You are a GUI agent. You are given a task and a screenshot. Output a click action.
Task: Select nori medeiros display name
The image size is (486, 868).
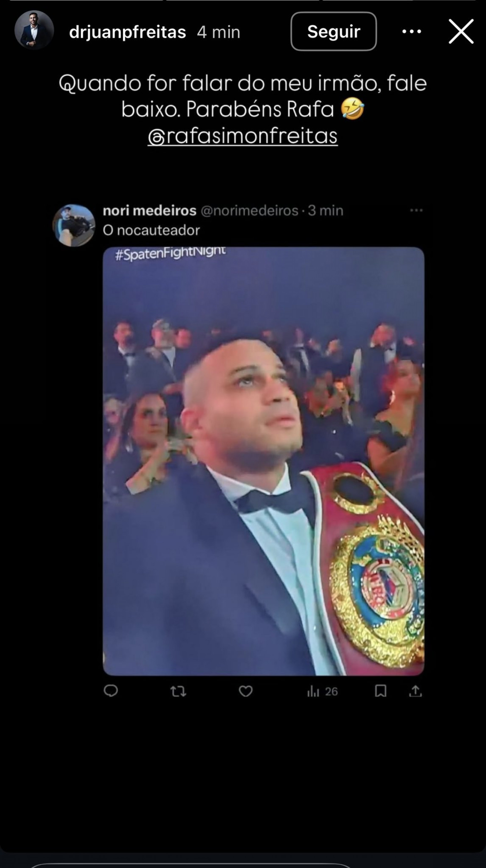tap(149, 211)
